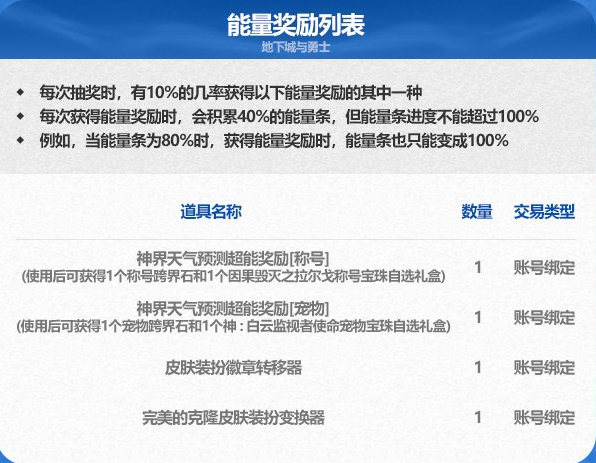The width and height of the screenshot is (596, 463).
Task: Click the 宠物跨界石 description line
Action: point(233,326)
